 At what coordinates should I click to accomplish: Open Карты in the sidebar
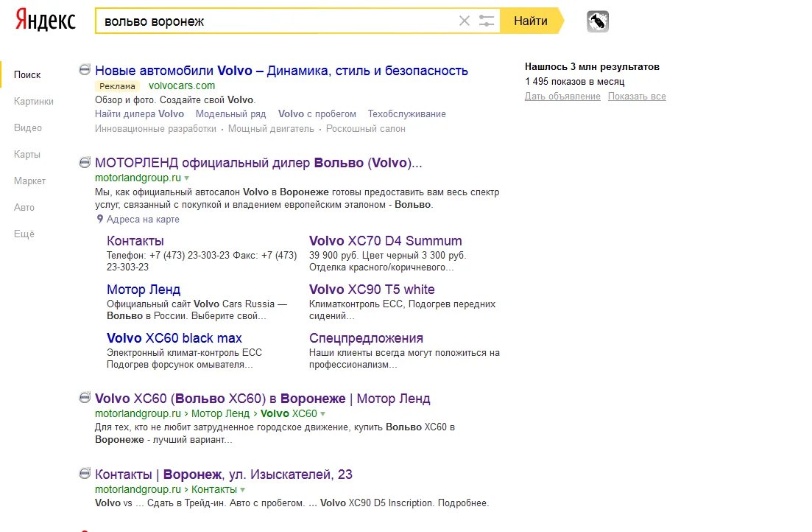27,154
